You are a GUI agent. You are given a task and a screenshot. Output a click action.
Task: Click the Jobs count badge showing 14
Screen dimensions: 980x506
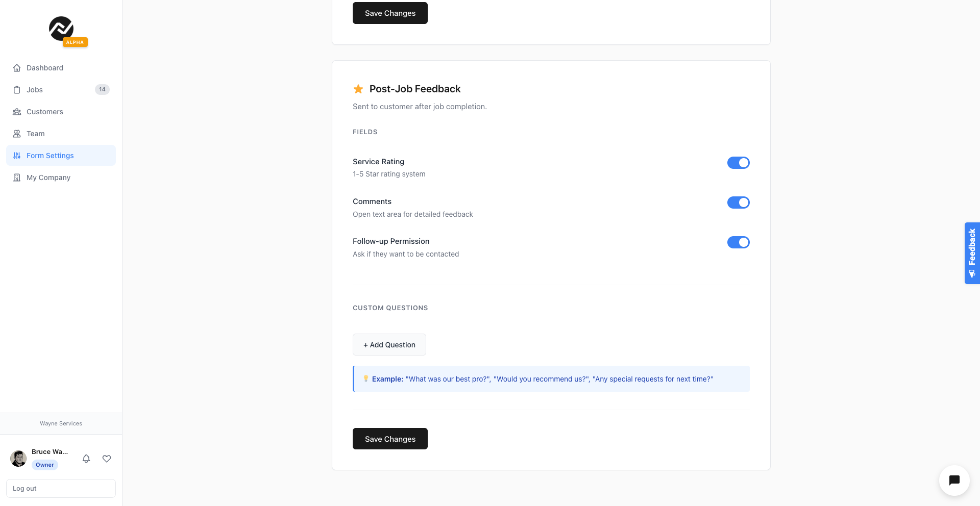coord(102,89)
